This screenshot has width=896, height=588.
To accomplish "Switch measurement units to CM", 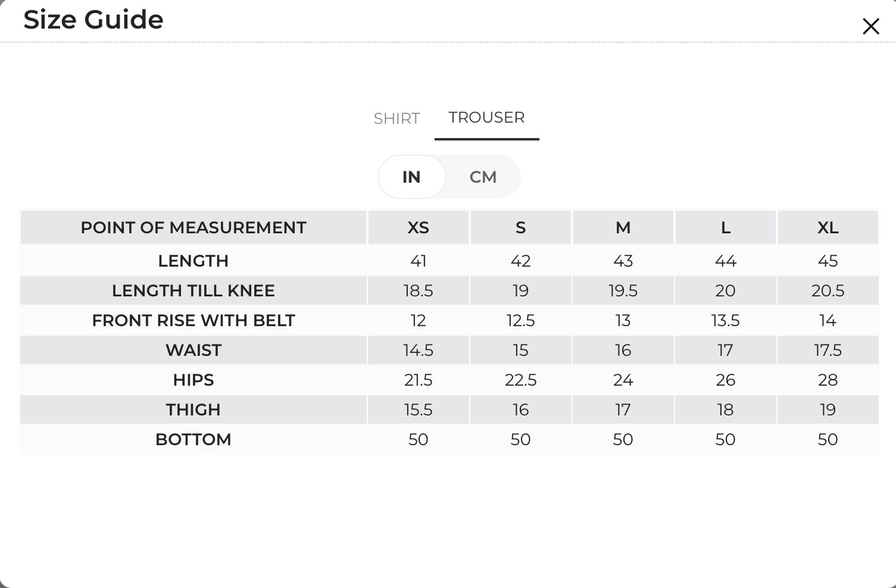I will tap(483, 177).
